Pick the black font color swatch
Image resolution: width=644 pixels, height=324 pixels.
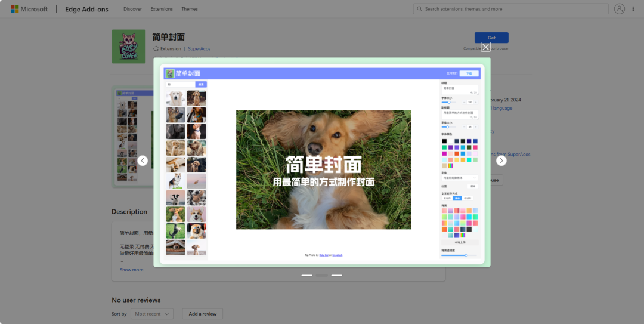click(x=444, y=141)
